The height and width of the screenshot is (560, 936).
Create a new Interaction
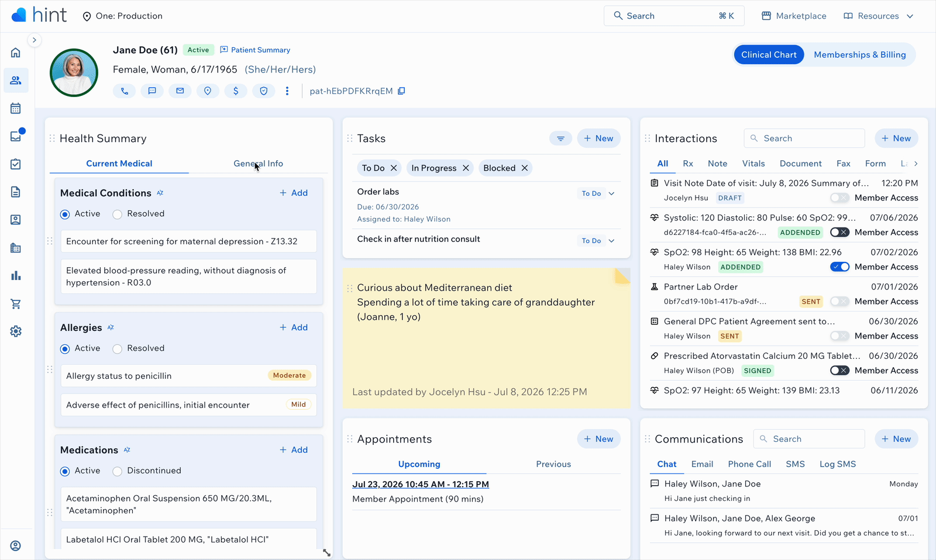tap(896, 139)
